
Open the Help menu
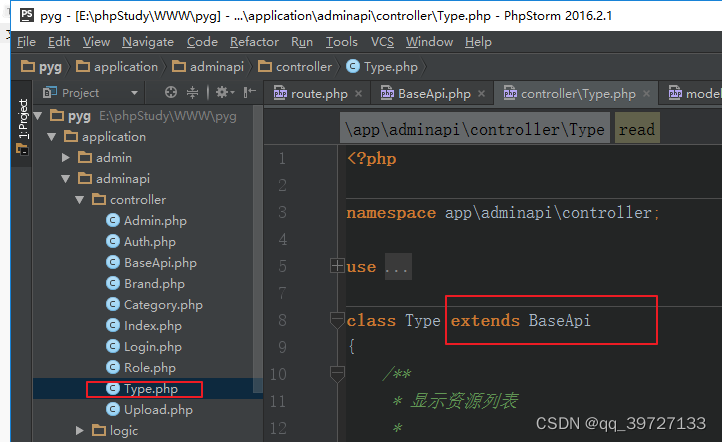[478, 42]
